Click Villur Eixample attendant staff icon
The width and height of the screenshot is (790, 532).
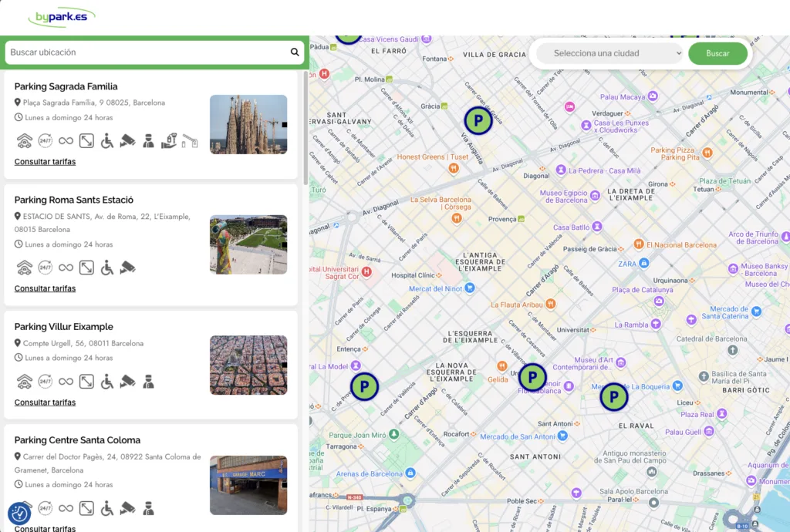[148, 382]
